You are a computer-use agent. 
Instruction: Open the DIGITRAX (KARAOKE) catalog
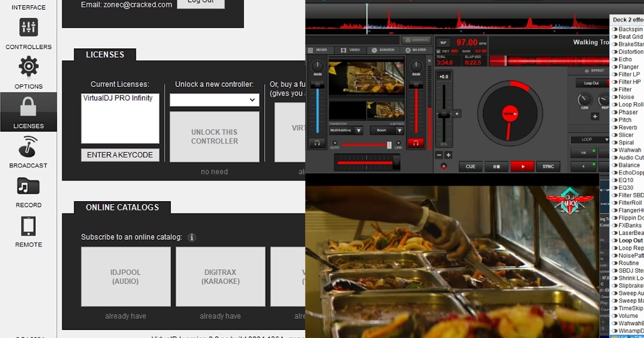click(221, 277)
